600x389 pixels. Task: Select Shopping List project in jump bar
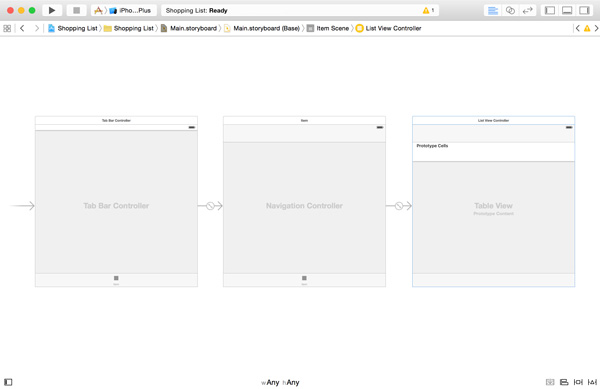click(73, 28)
